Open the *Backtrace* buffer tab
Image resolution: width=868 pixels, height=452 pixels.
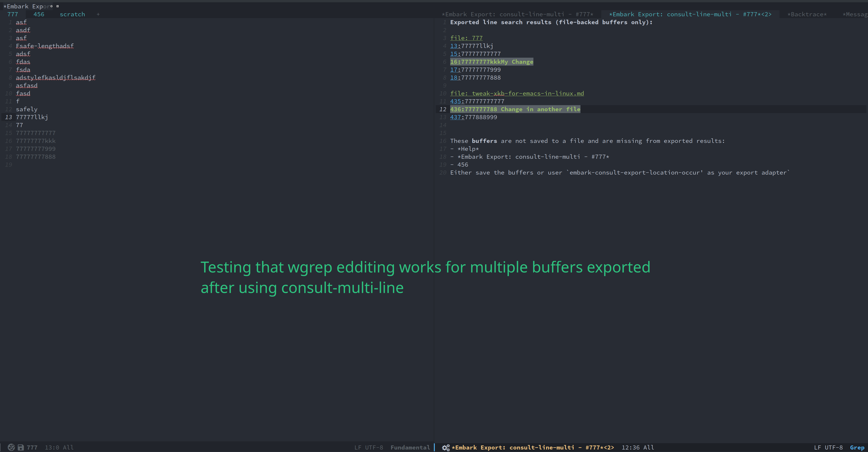coord(807,14)
